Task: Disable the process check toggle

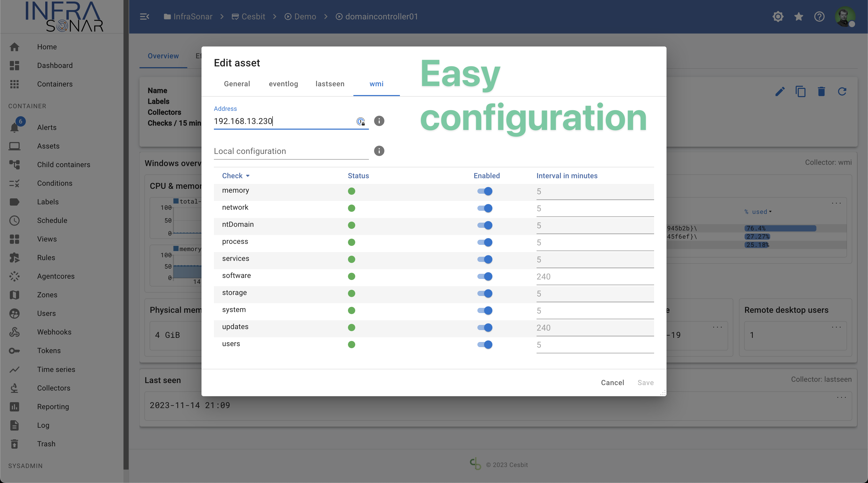Action: tap(485, 242)
